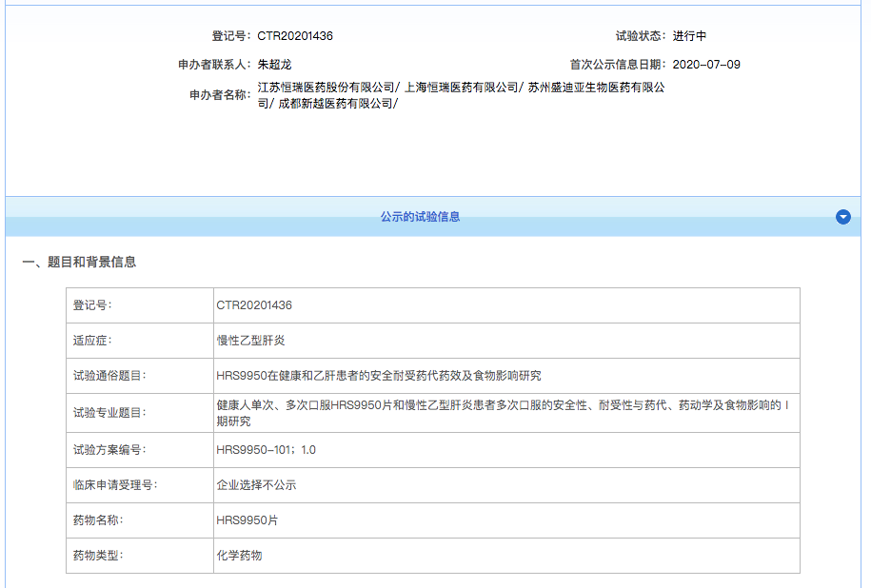The height and width of the screenshot is (588, 871).
Task: Click the 药物名称 row label
Action: click(x=98, y=520)
